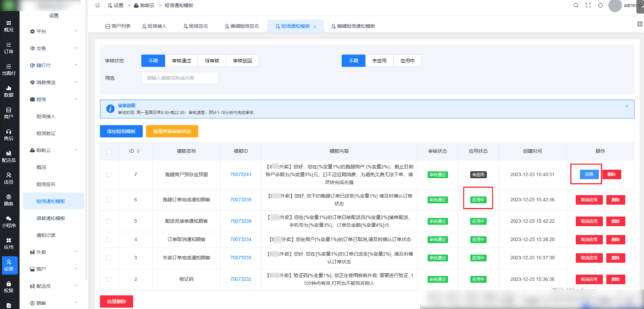The width and height of the screenshot is (644, 309).
Task: Open 当面付 in dark sidebar
Action: (x=9, y=70)
